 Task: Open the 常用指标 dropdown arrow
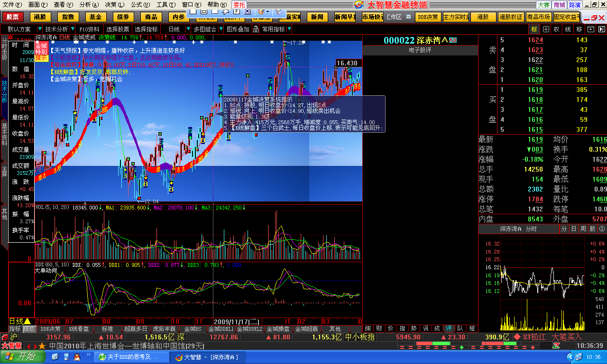(289, 29)
